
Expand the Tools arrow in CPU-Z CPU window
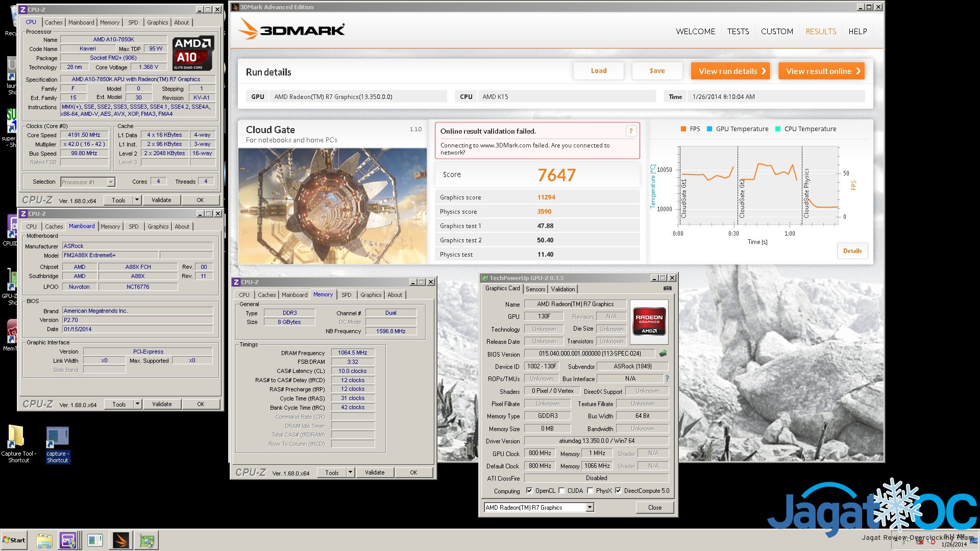pos(137,200)
